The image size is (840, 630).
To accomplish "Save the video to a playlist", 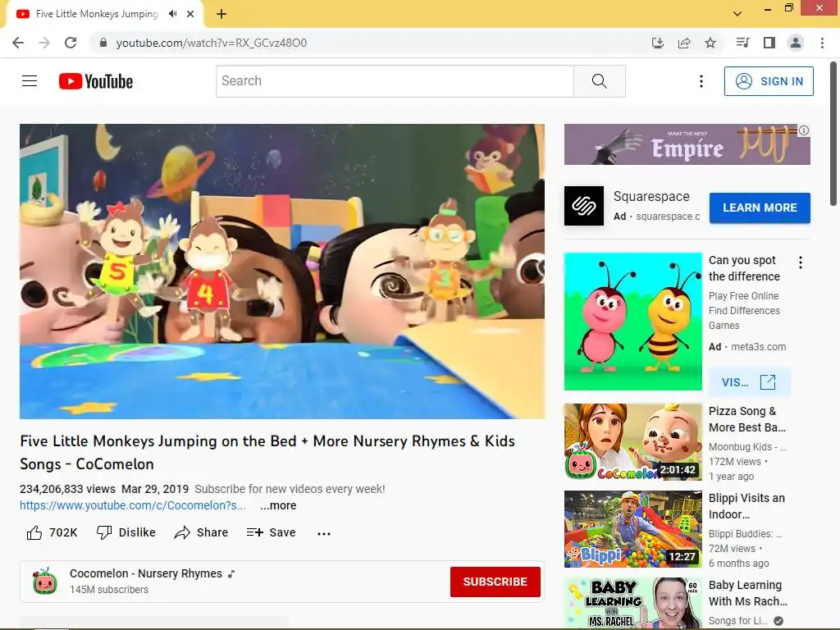I will 271,532.
